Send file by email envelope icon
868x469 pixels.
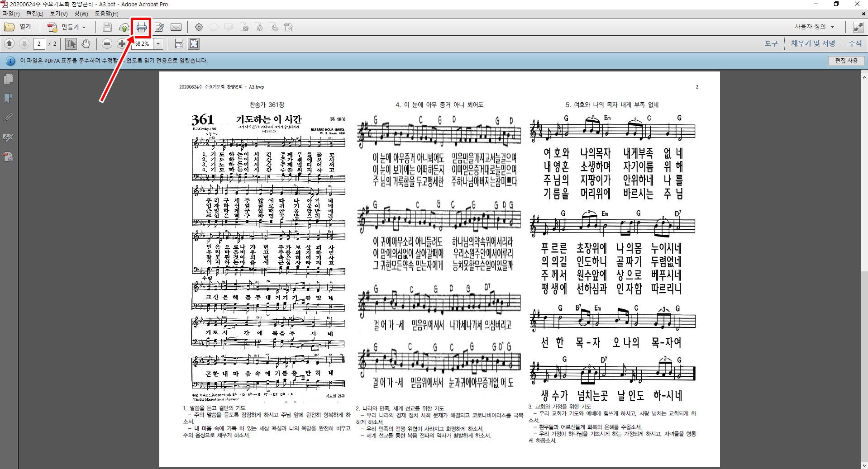tap(176, 27)
